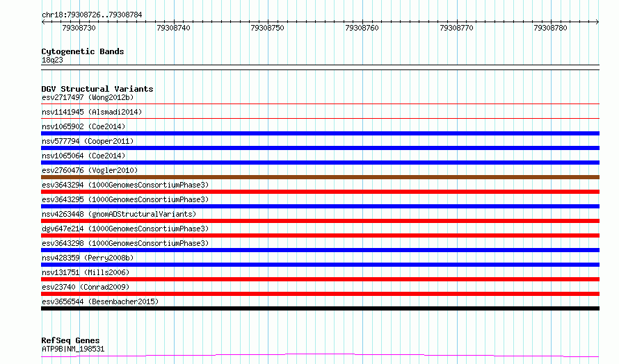The width and height of the screenshot is (619, 364).
Task: Select the red bar for nsv131751
Action: pyautogui.click(x=320, y=279)
